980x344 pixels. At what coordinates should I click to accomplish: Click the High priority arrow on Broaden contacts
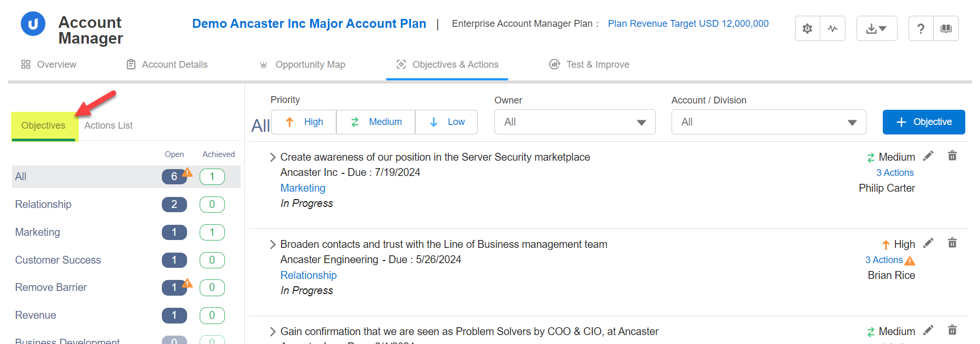click(x=886, y=245)
